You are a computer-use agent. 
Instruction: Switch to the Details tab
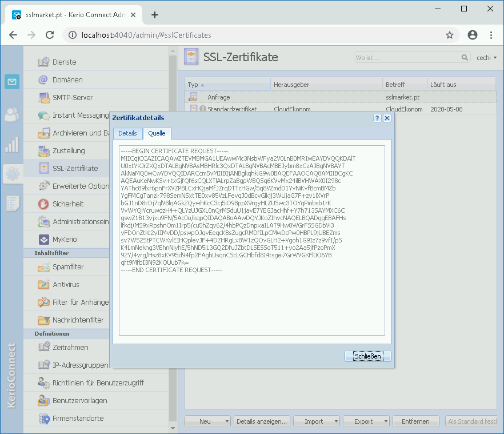[127, 133]
